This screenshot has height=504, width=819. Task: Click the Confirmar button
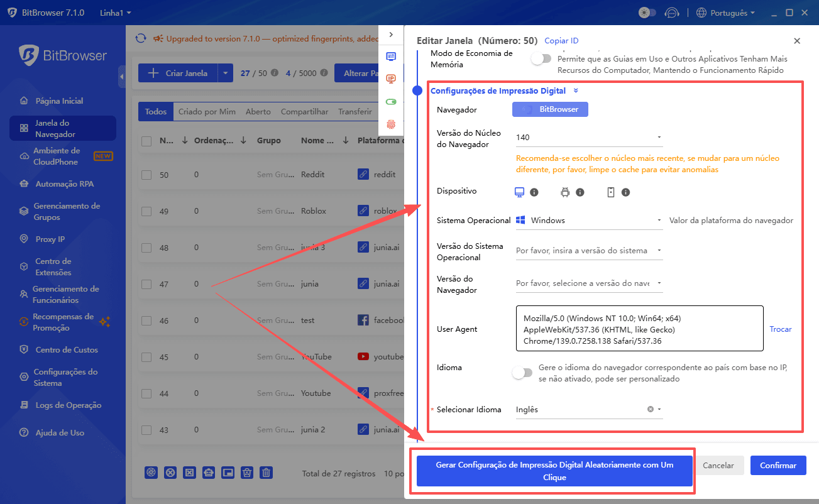[x=778, y=465]
